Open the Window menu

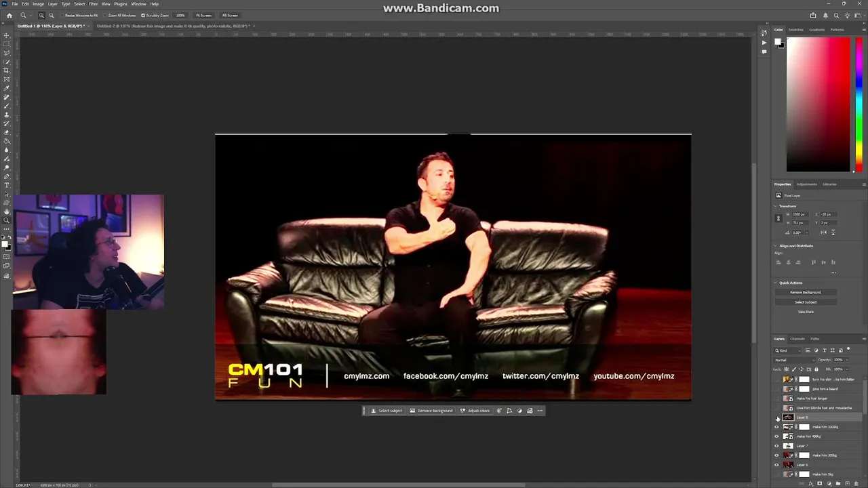(x=138, y=4)
